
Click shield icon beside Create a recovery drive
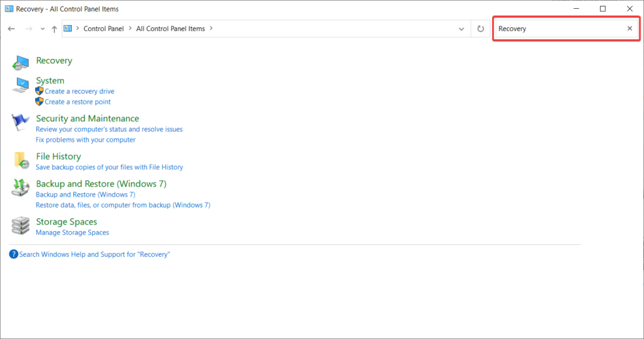[x=39, y=91]
